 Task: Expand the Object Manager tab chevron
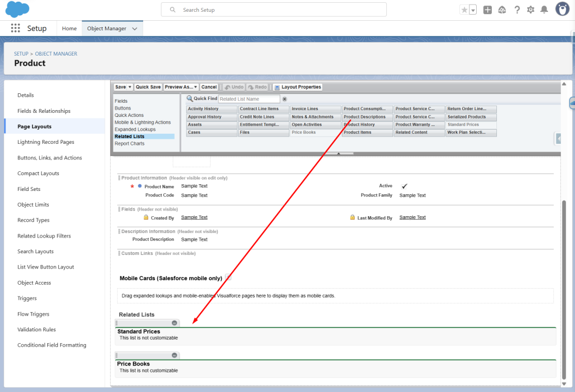135,29
